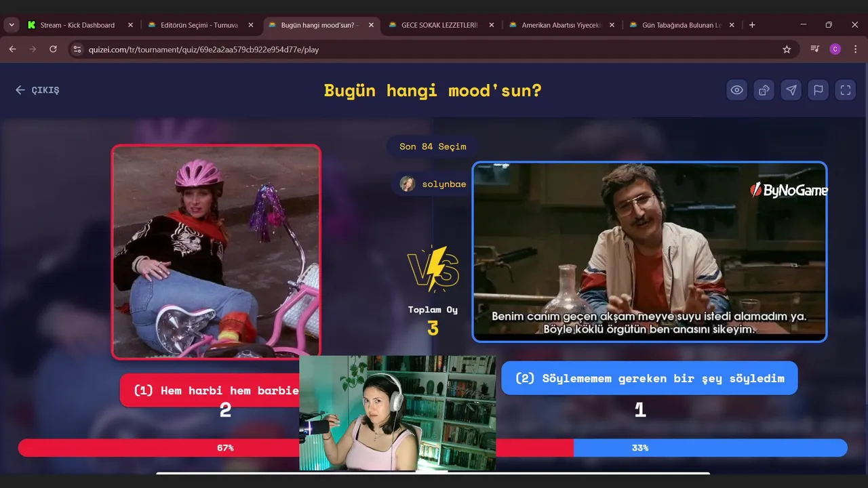Close the Stream - Kick Dashboard tab

(130, 25)
